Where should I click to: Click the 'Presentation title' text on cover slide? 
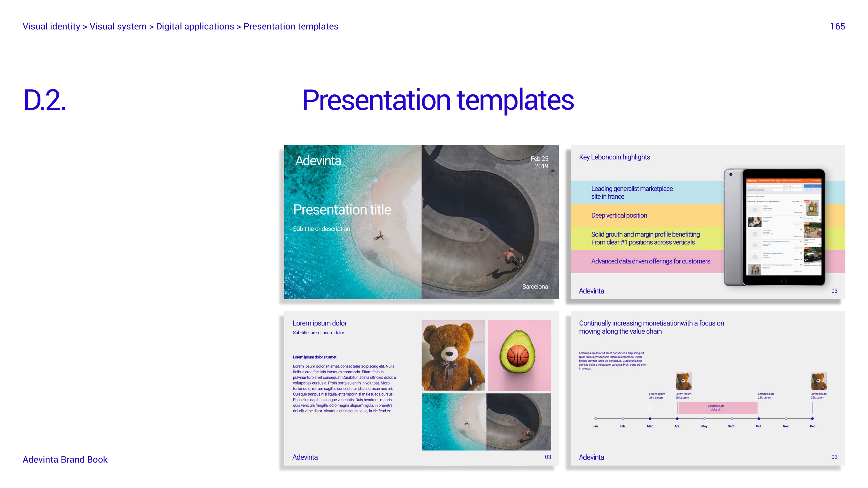pos(342,209)
